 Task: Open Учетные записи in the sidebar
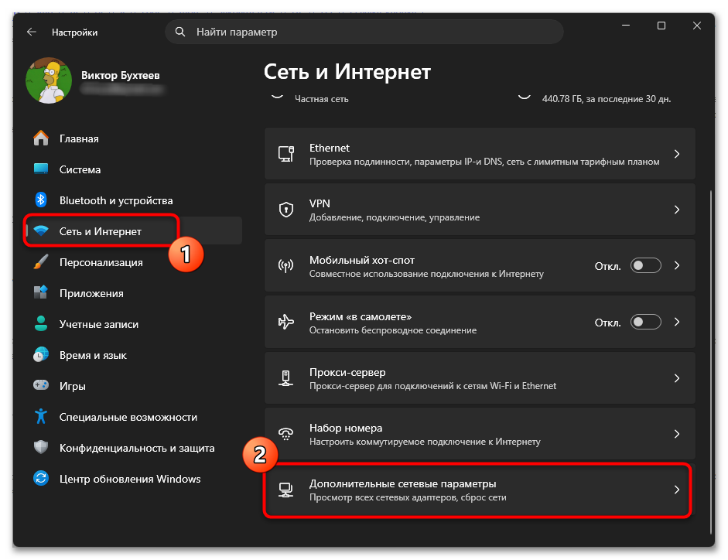[134, 323]
